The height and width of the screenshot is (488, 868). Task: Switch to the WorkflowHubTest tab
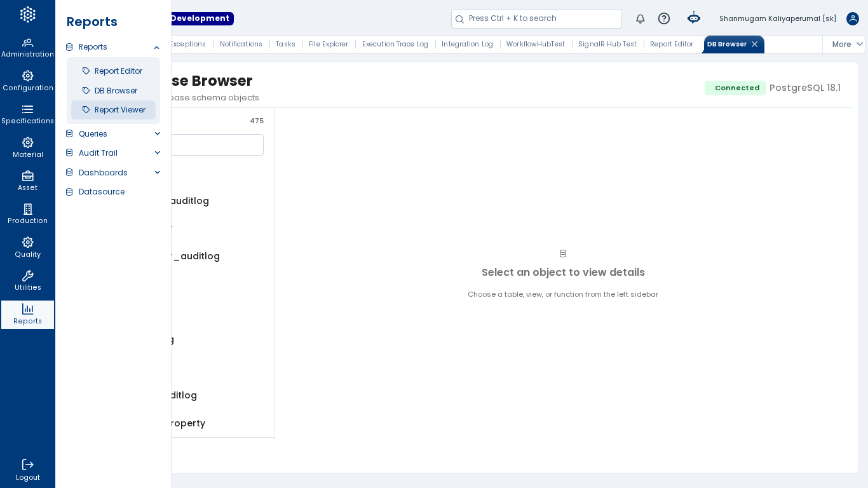coord(536,44)
